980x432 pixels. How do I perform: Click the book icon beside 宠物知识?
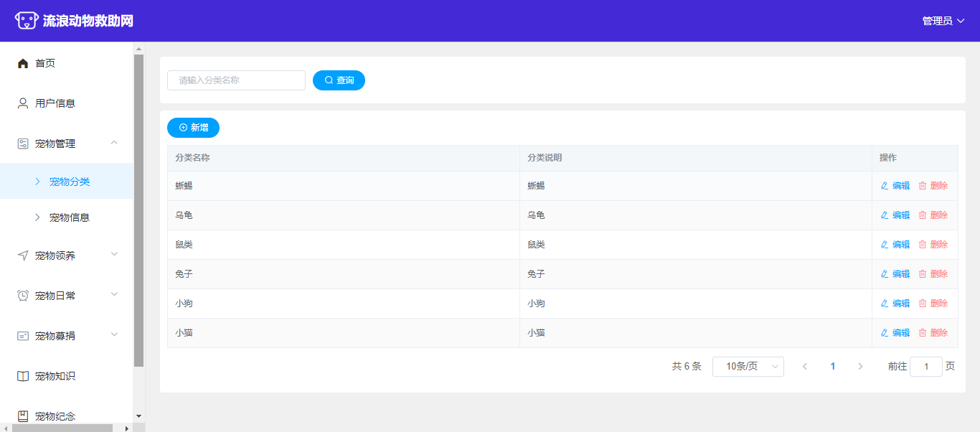click(x=23, y=376)
